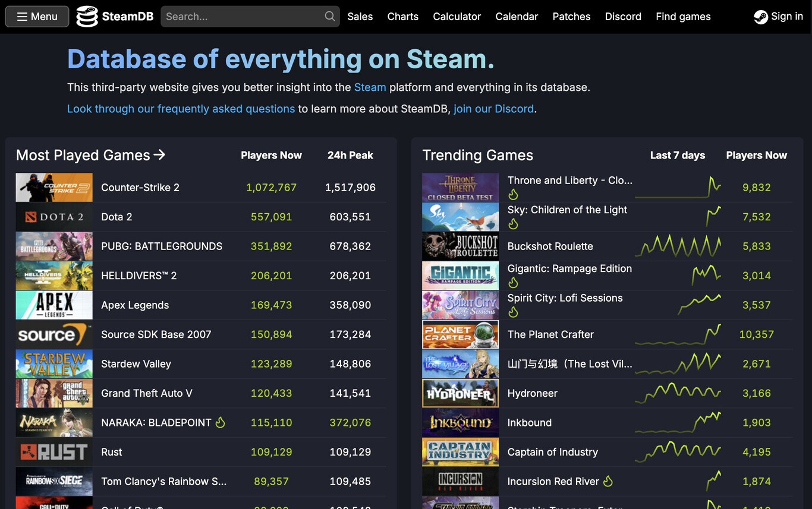Click the SteamDB logo icon
The height and width of the screenshot is (509, 812).
87,16
